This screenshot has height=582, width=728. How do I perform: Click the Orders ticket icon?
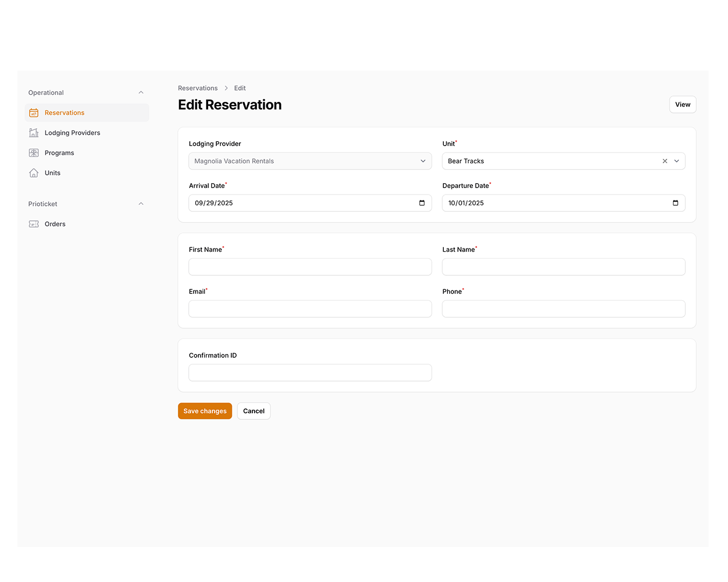(33, 224)
